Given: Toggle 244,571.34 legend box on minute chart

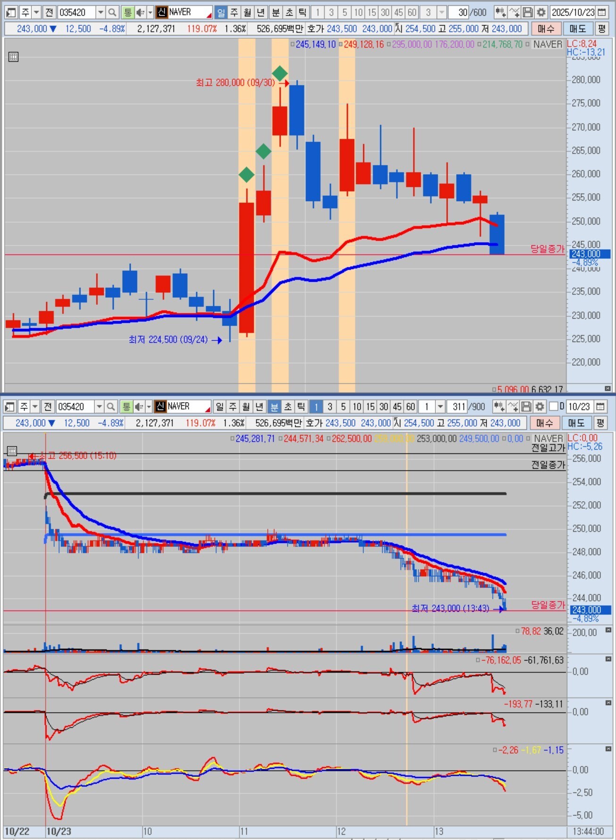Looking at the screenshot, I should [x=281, y=438].
